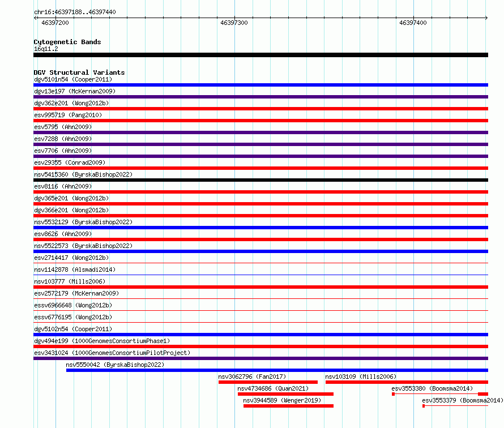This screenshot has width=504, height=428.
Task: Open the esv7706 (Ahn2009) variant
Action: tap(63, 151)
